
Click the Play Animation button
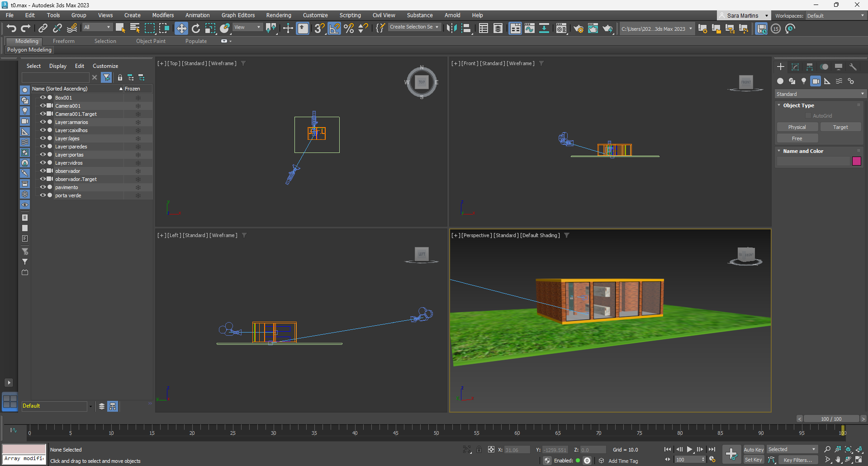click(689, 449)
